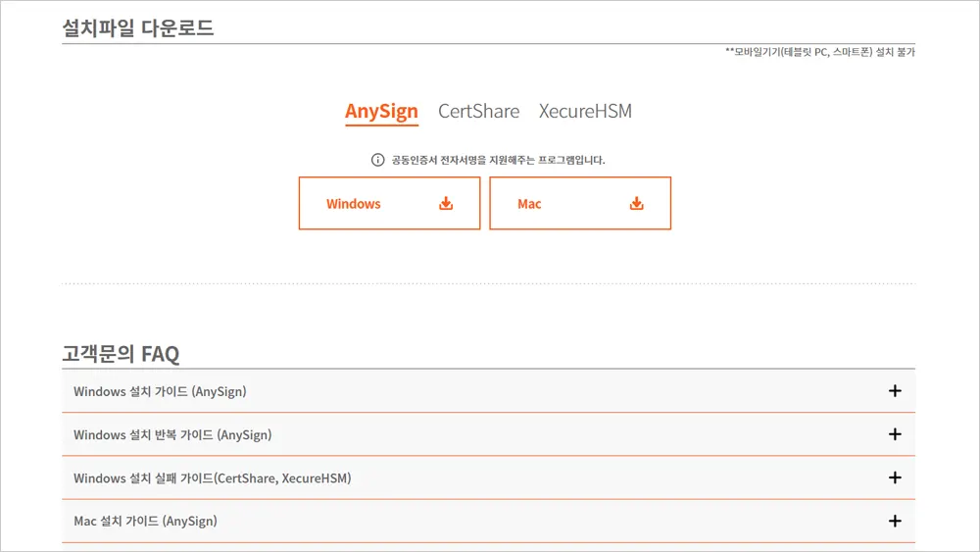This screenshot has width=980, height=552.
Task: Click '공동인증서 전자서명을 지원해주는 프로그램입니다' description
Action: coord(498,160)
